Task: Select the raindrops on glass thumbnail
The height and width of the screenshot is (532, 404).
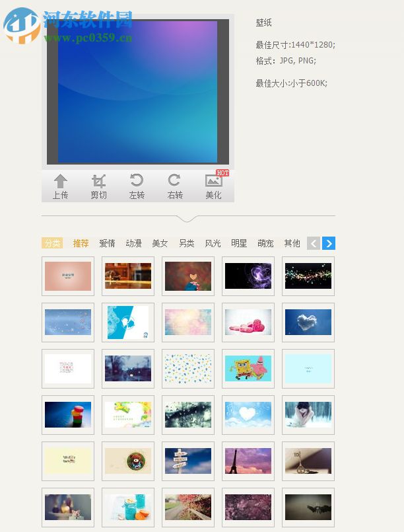Action: pos(188,414)
